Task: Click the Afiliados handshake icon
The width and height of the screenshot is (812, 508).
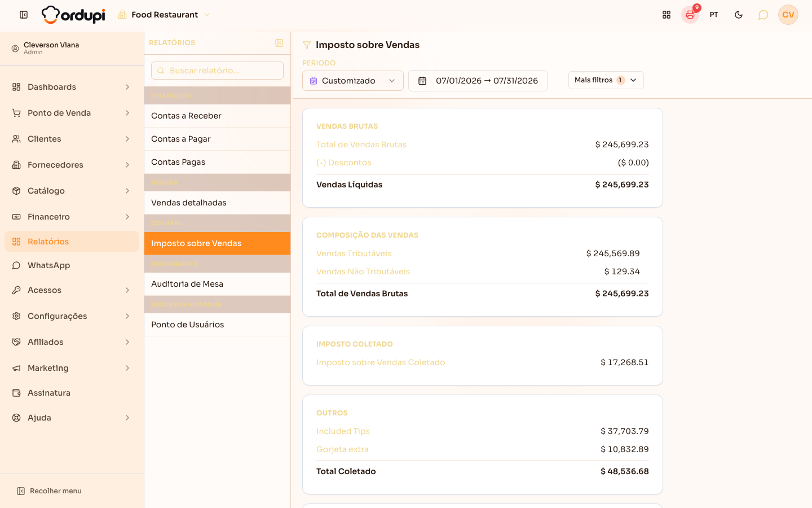Action: [x=16, y=342]
